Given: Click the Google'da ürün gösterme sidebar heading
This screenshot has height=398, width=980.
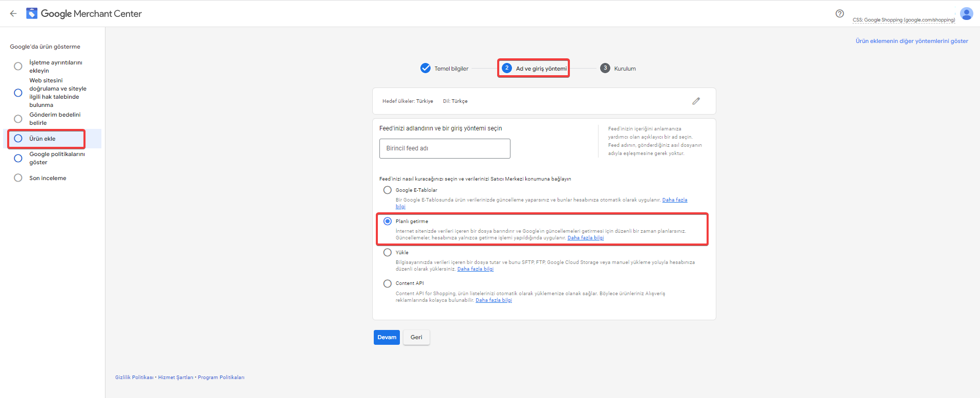Looking at the screenshot, I should coord(45,47).
